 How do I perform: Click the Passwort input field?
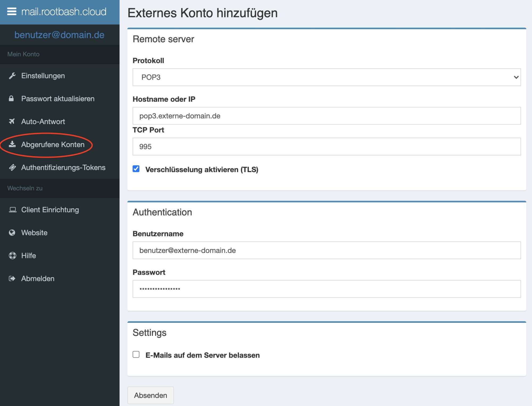pos(326,289)
